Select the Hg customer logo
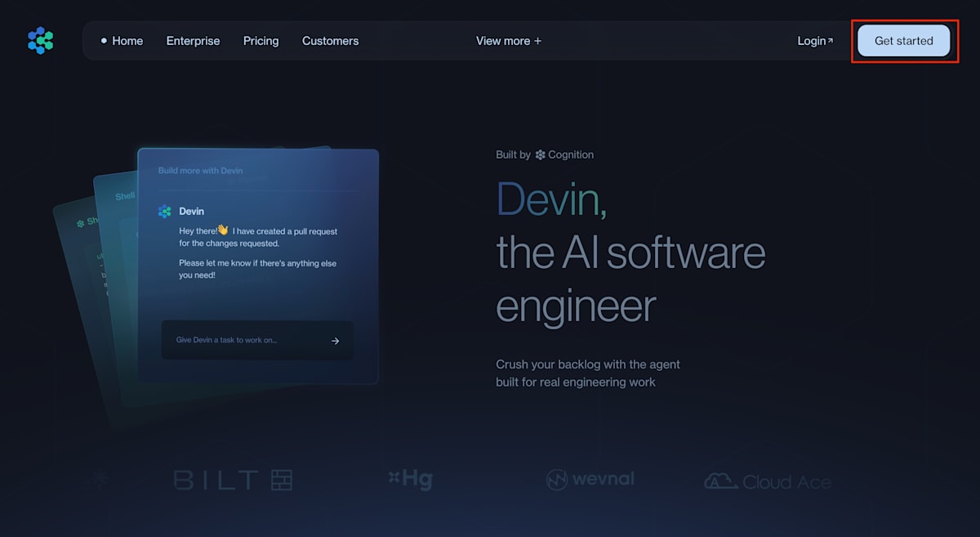Image resolution: width=980 pixels, height=537 pixels. coord(410,479)
